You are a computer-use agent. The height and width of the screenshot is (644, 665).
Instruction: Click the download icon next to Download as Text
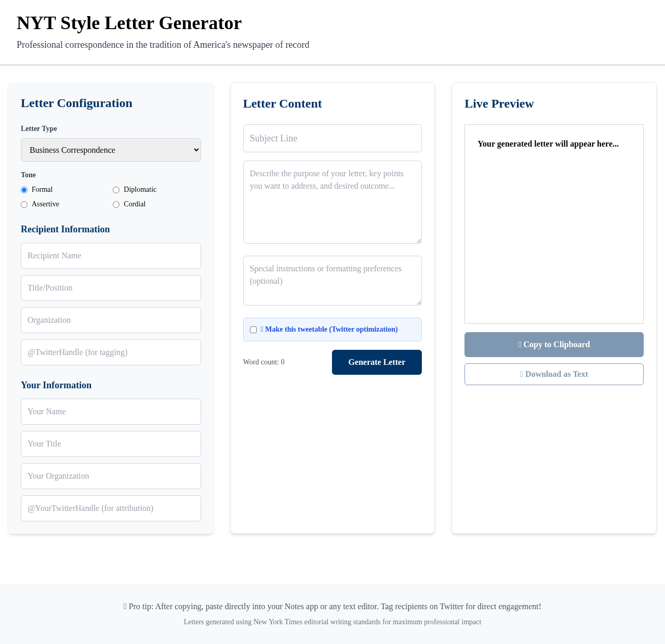point(521,374)
